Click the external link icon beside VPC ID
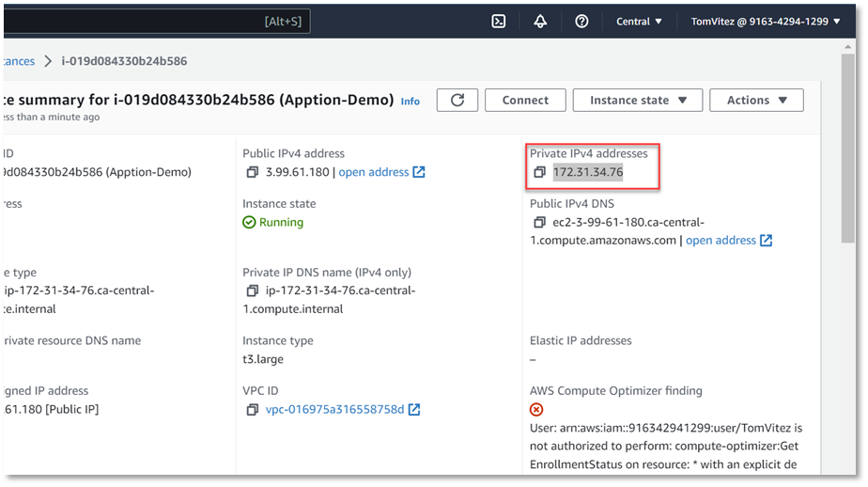This screenshot has width=868, height=487. tap(414, 410)
